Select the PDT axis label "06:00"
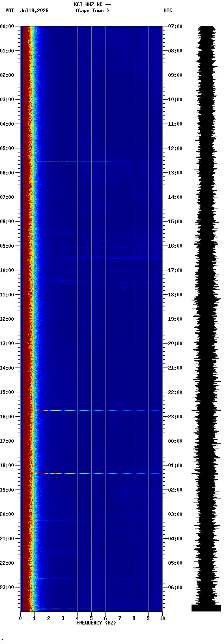 (x=7, y=173)
